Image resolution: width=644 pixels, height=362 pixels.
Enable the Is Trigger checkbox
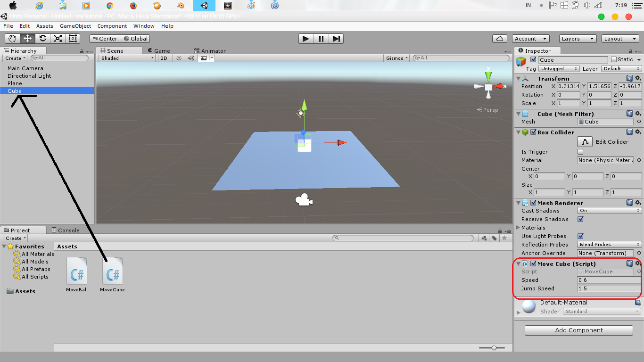click(580, 152)
